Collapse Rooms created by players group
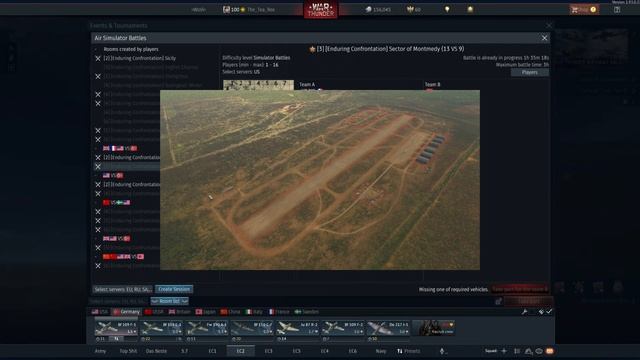This screenshot has height=360, width=640. pyautogui.click(x=96, y=49)
